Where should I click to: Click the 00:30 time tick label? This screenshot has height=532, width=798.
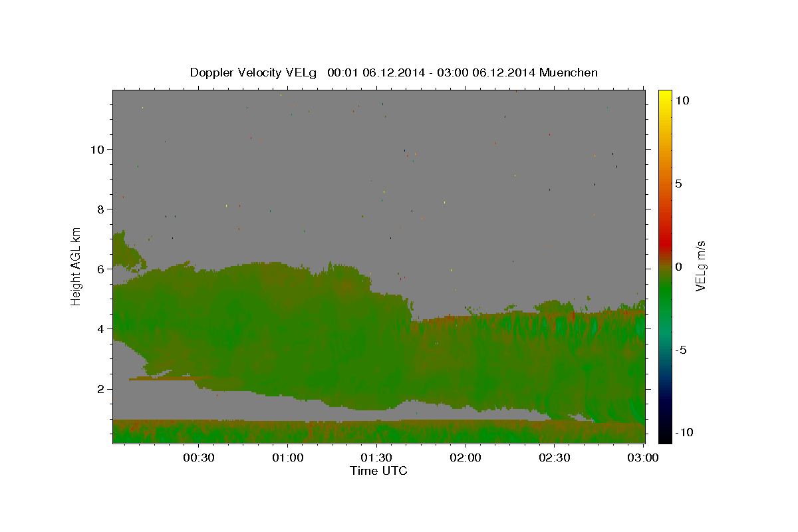pyautogui.click(x=199, y=458)
